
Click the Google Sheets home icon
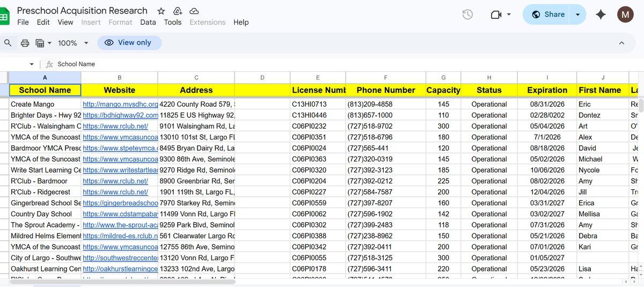pyautogui.click(x=3, y=17)
